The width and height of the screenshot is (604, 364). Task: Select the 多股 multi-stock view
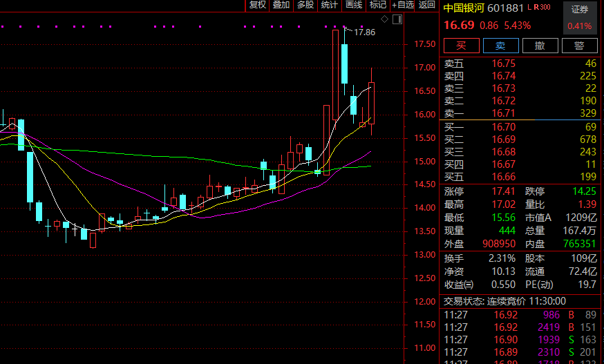click(x=305, y=5)
